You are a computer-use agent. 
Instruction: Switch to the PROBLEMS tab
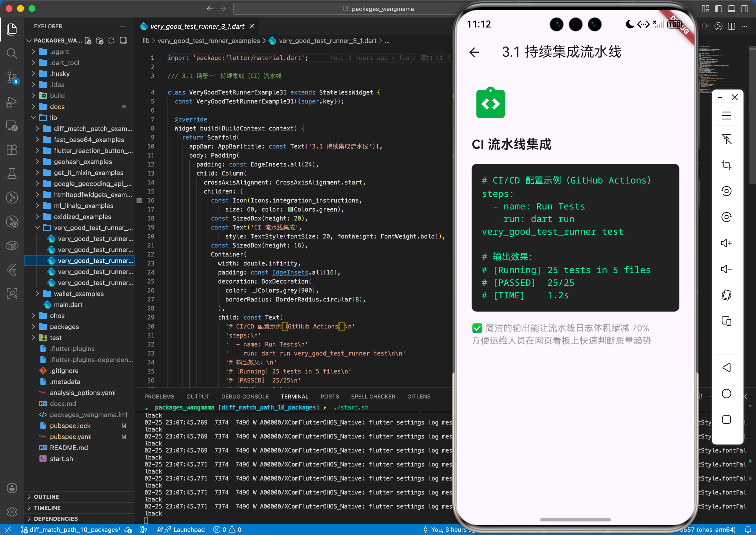pos(159,396)
